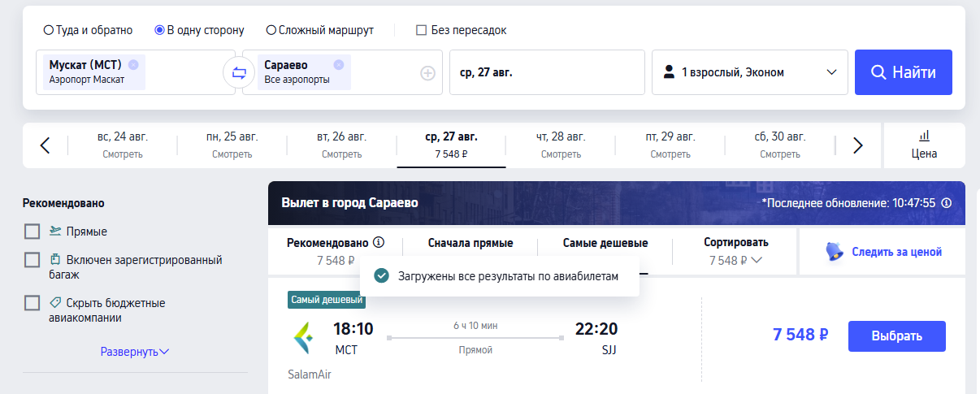Viewport: 980px width, 394px height.
Task: Clear the Сараево destination chip
Action: coord(339,65)
